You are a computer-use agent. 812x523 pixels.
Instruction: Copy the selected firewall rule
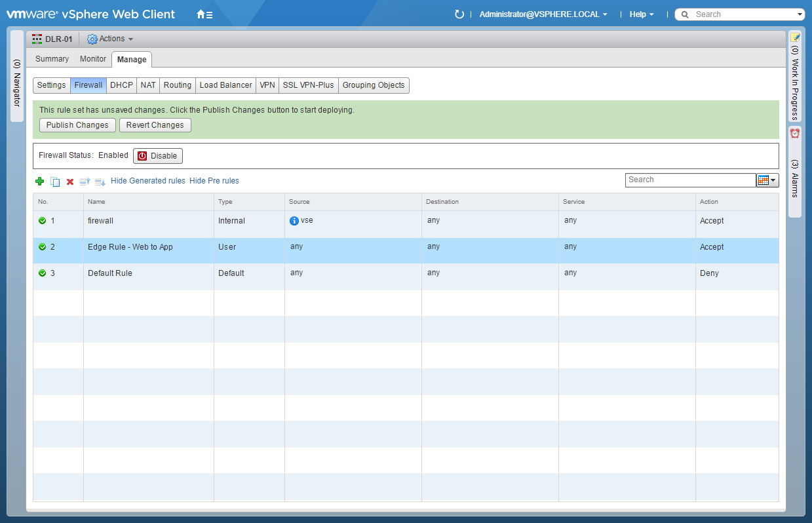pos(55,182)
